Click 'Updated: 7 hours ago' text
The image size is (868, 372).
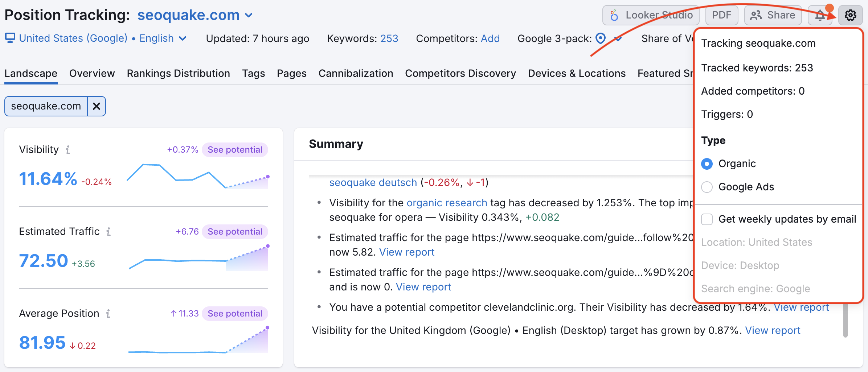(258, 38)
